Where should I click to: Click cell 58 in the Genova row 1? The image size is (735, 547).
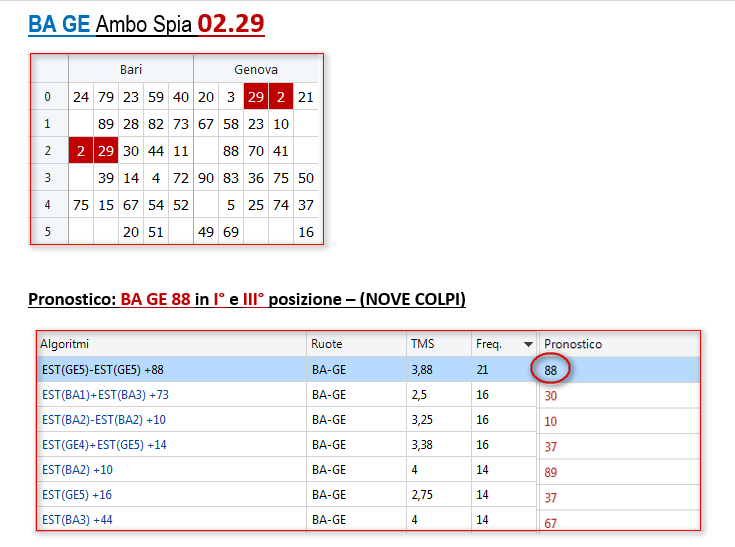point(231,124)
